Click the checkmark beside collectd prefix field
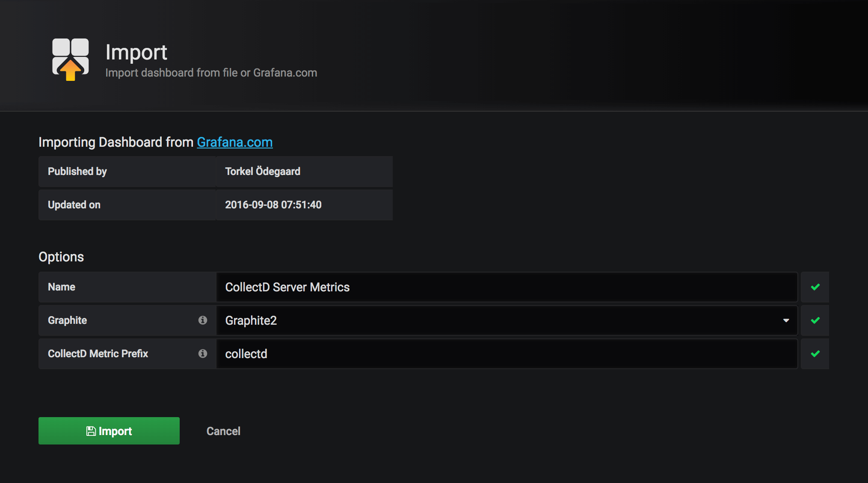 tap(815, 354)
